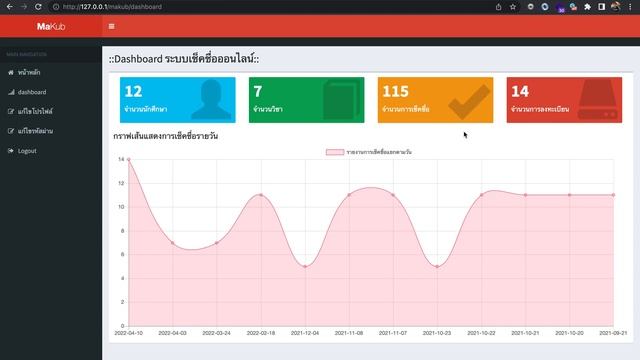Click the y-axis value 14

point(121,159)
